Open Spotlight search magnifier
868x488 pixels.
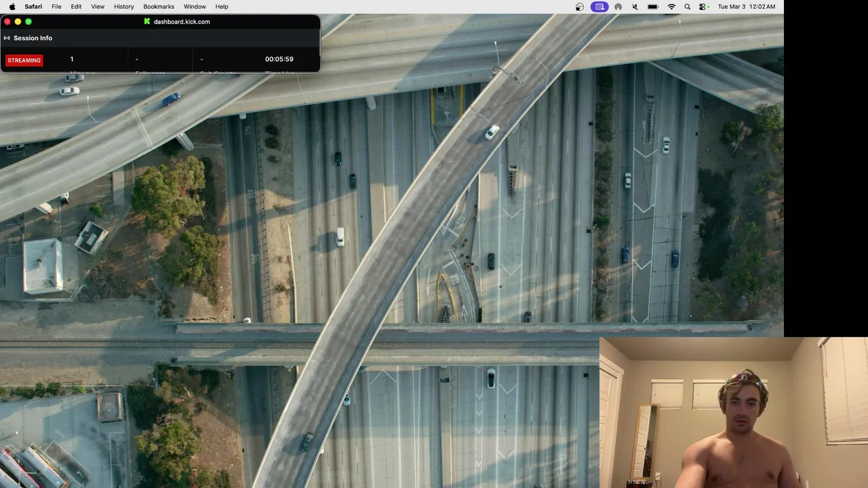point(687,7)
